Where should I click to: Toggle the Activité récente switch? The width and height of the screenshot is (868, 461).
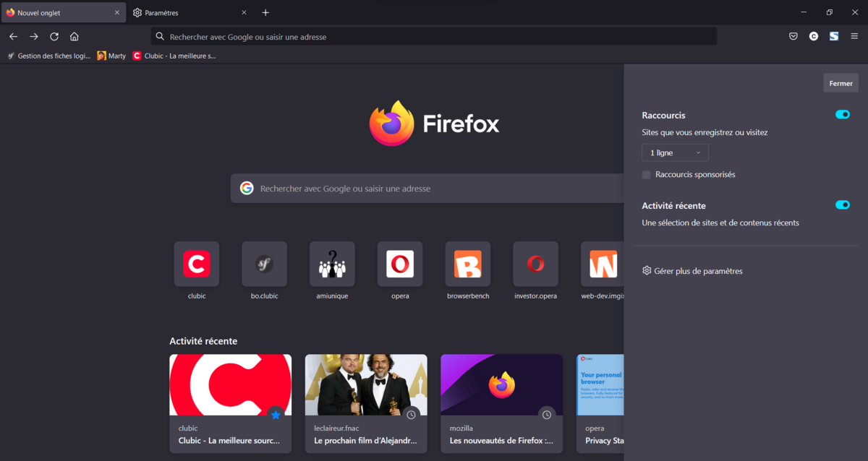tap(842, 204)
